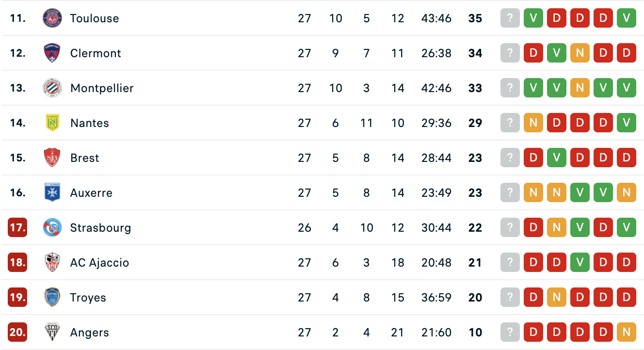
Task: Click the Nantes yellow club badge
Action: pyautogui.click(x=52, y=123)
